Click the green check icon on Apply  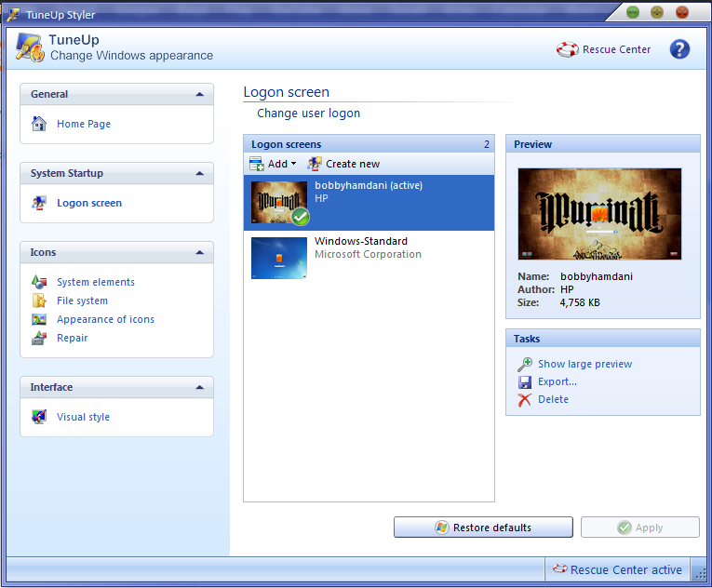point(625,528)
